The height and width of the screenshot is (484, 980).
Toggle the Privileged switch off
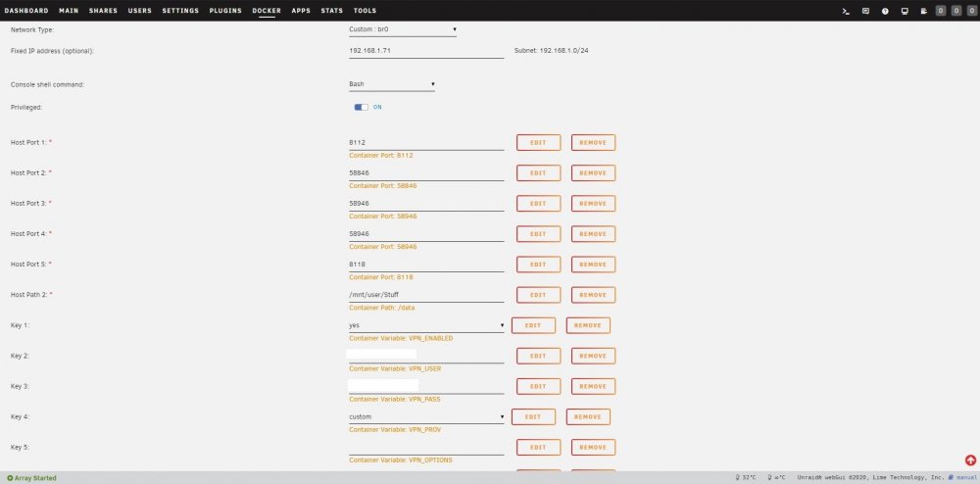coord(362,108)
